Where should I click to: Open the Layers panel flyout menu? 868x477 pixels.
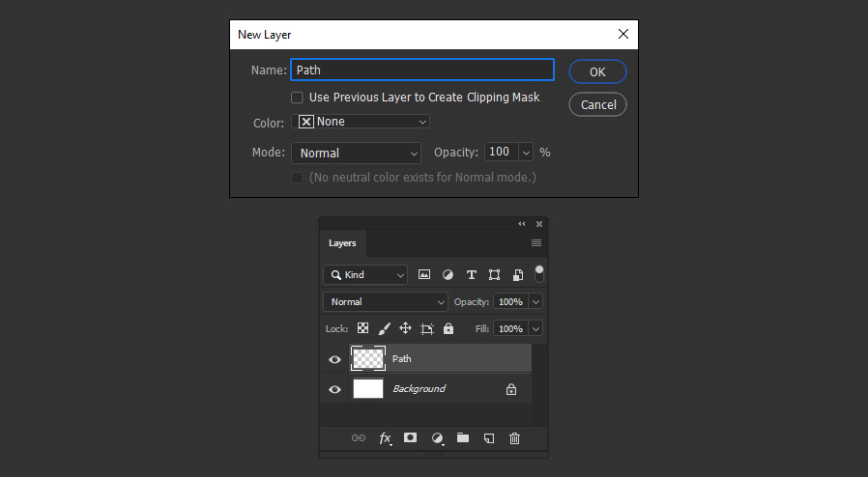click(536, 243)
